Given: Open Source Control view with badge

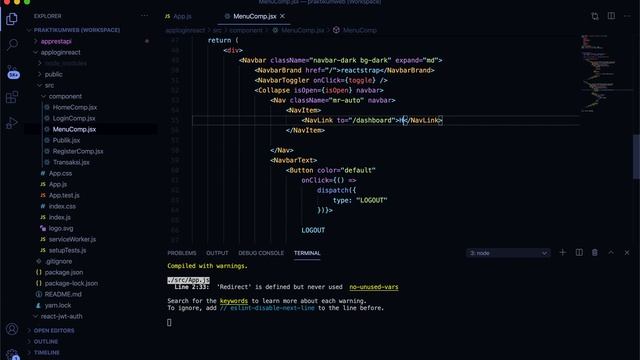Looking at the screenshot, I should 13,72.
